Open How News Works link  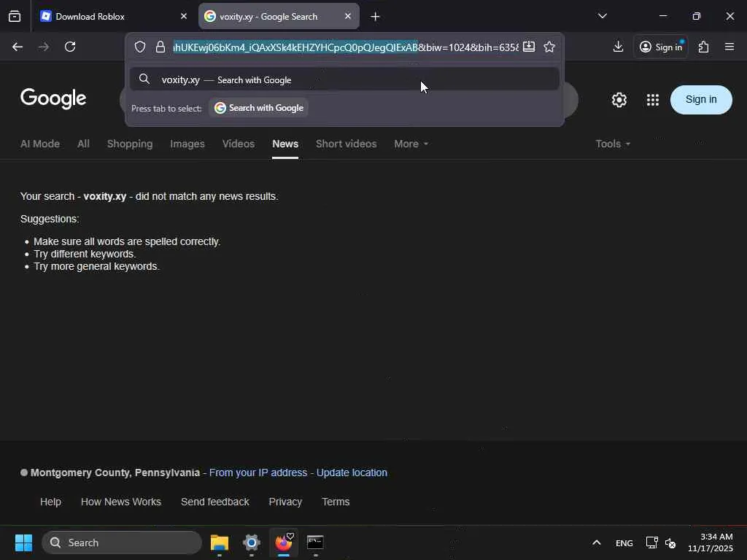pyautogui.click(x=121, y=502)
